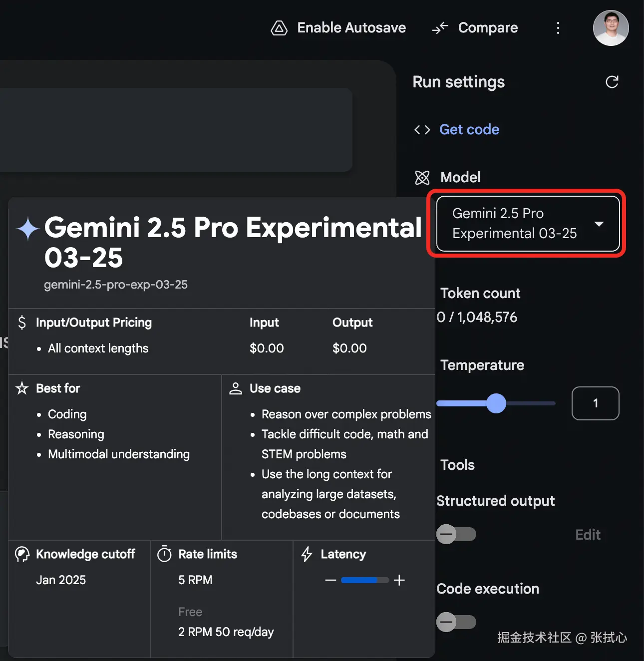
Task: Click the Compare arrows icon
Action: 440,28
